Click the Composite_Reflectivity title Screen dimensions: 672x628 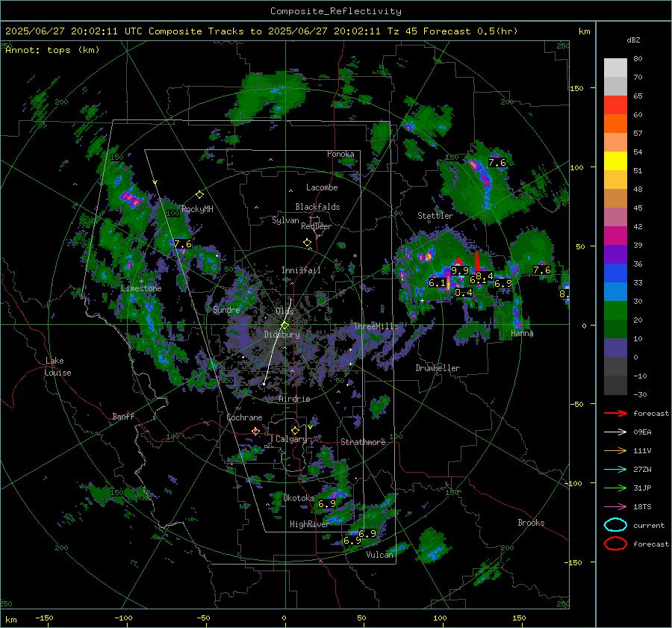(x=336, y=11)
